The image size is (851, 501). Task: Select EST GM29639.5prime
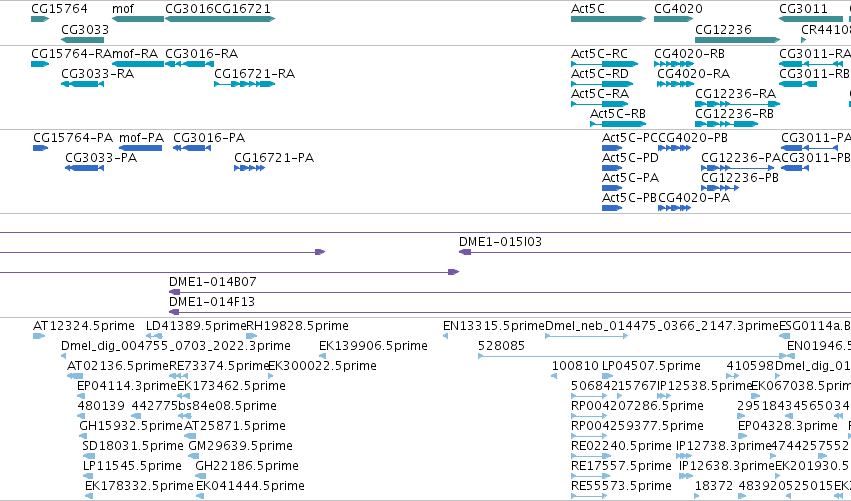(x=240, y=447)
